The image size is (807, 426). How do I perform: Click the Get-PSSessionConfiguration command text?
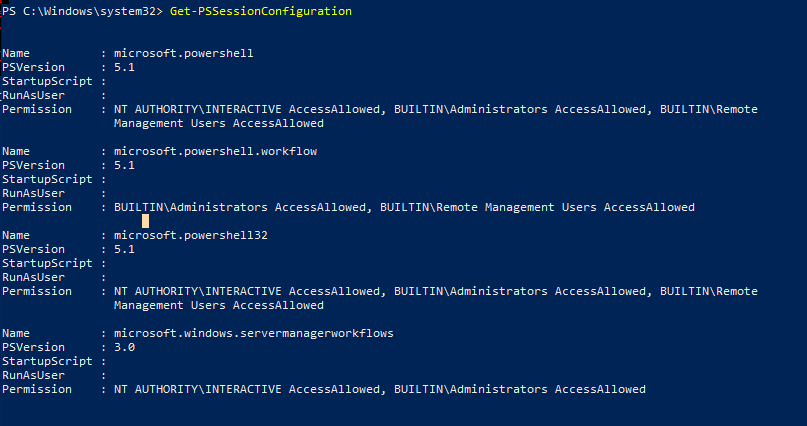[x=260, y=11]
